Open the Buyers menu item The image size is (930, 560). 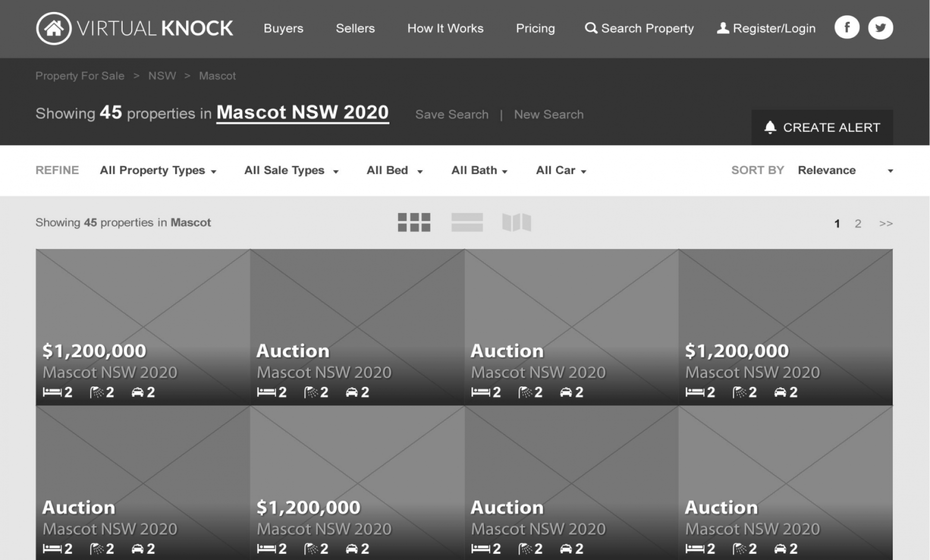coord(283,29)
